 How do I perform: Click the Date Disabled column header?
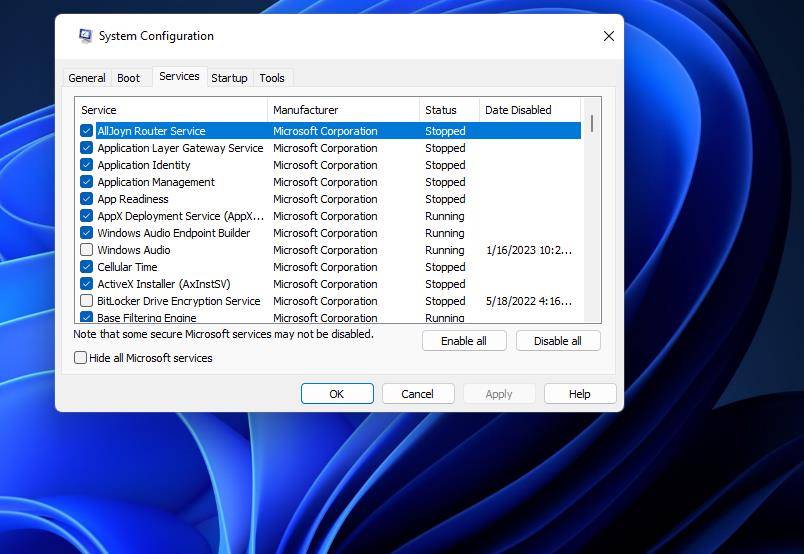(x=530, y=110)
